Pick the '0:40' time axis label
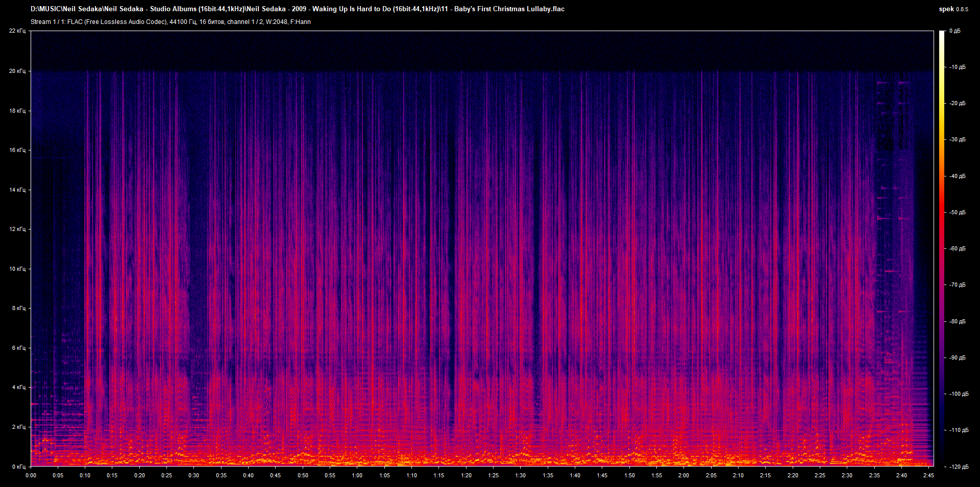Screen dimensions: 980x487 point(249,475)
